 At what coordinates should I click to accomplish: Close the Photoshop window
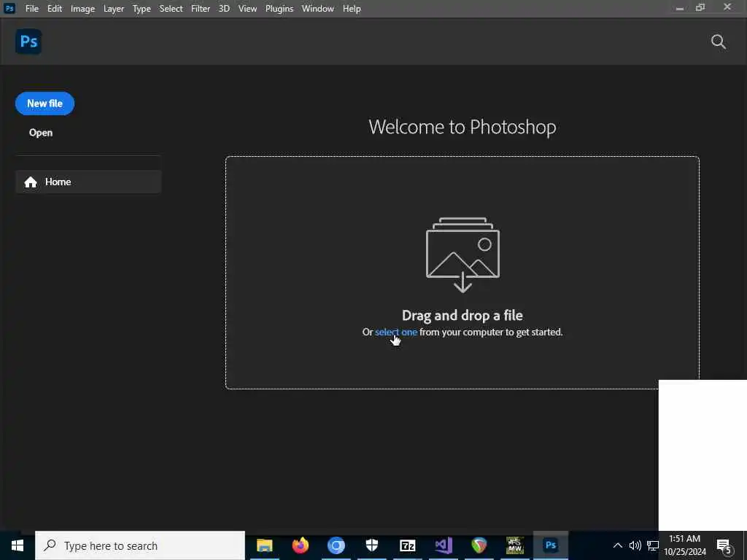727,7
